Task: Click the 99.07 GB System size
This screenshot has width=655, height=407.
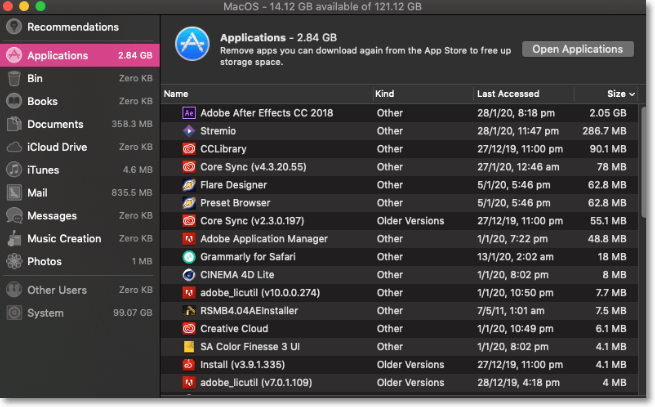Action: click(132, 313)
